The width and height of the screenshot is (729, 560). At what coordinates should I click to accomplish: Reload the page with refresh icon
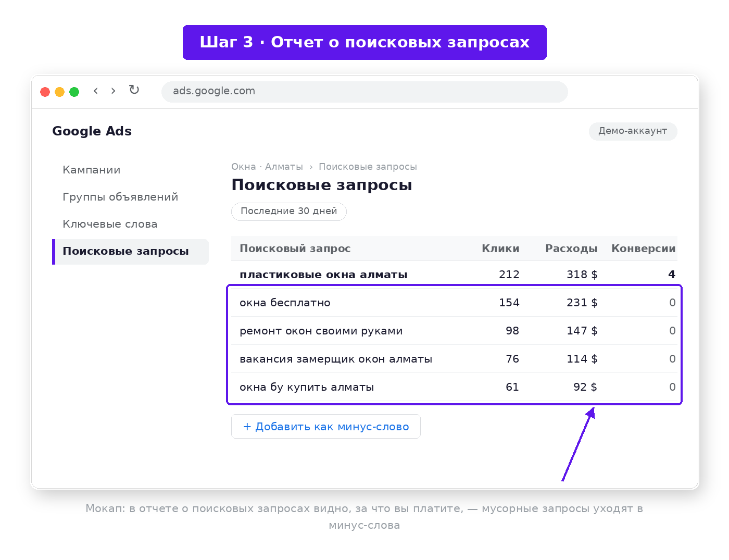click(x=134, y=90)
